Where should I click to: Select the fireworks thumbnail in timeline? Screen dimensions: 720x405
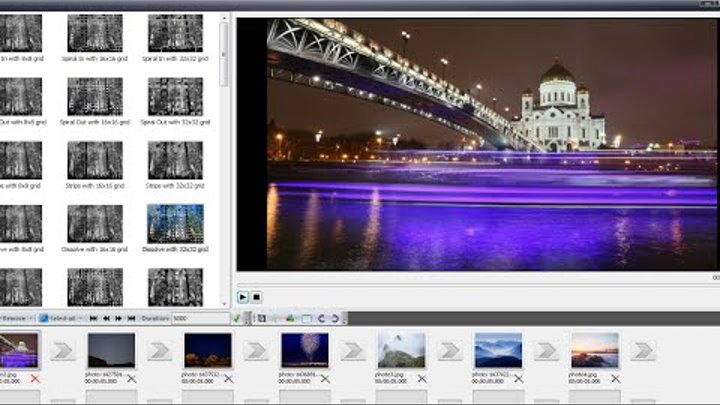[305, 350]
